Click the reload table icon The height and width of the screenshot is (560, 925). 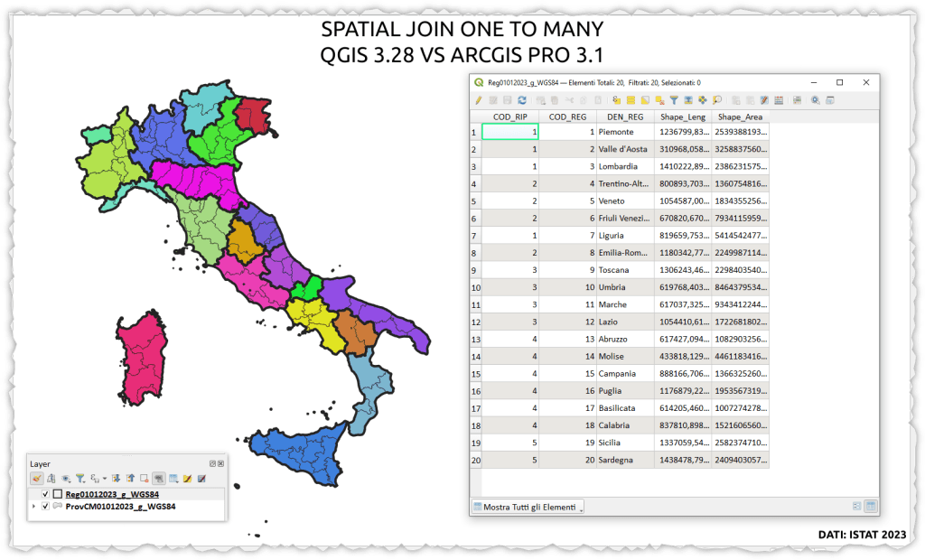522,100
